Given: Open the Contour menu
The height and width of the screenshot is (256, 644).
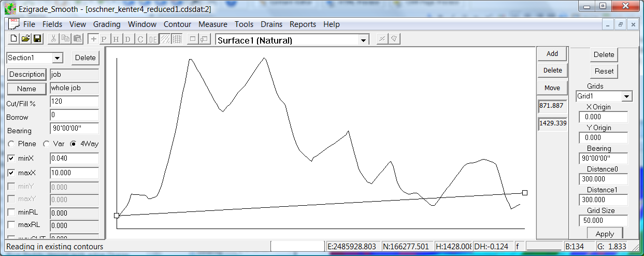Looking at the screenshot, I should click(x=177, y=24).
